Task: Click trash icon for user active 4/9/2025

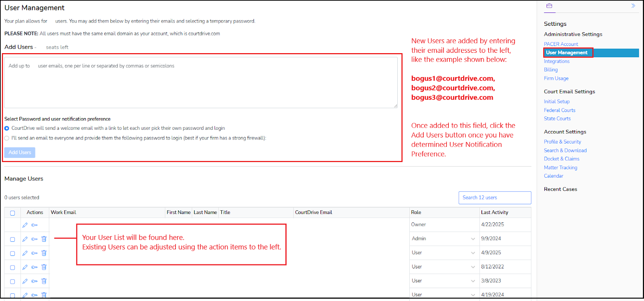Action: click(44, 253)
